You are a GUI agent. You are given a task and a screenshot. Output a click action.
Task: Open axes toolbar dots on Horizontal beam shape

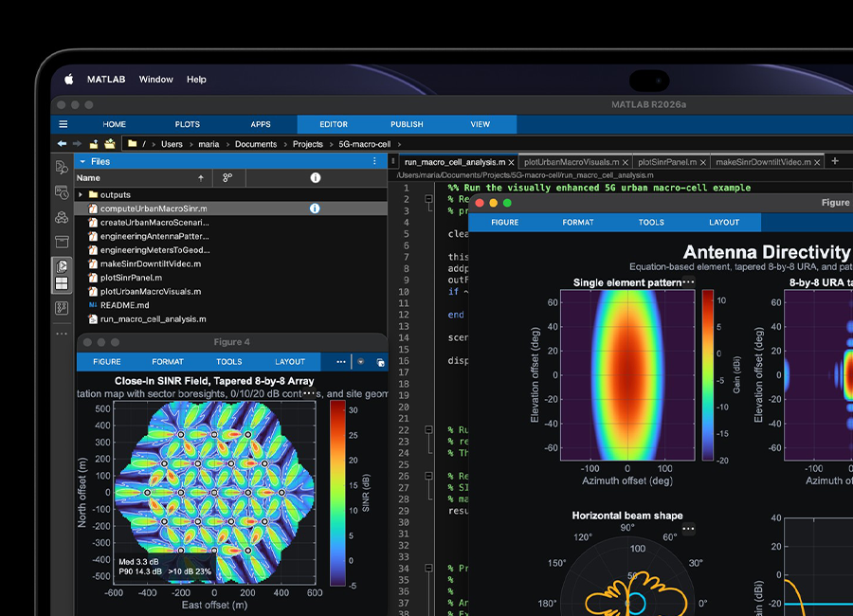688,529
